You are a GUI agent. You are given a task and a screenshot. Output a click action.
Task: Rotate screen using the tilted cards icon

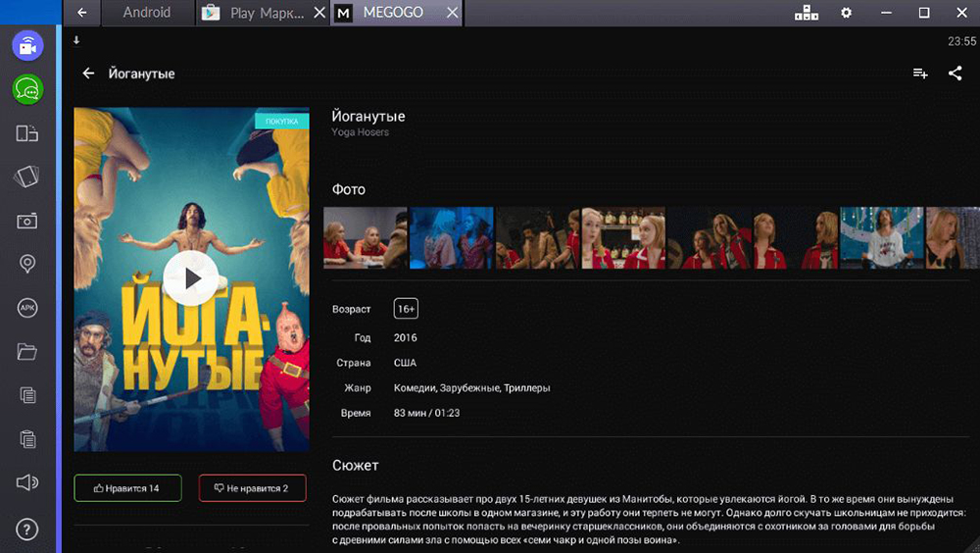pos(26,176)
